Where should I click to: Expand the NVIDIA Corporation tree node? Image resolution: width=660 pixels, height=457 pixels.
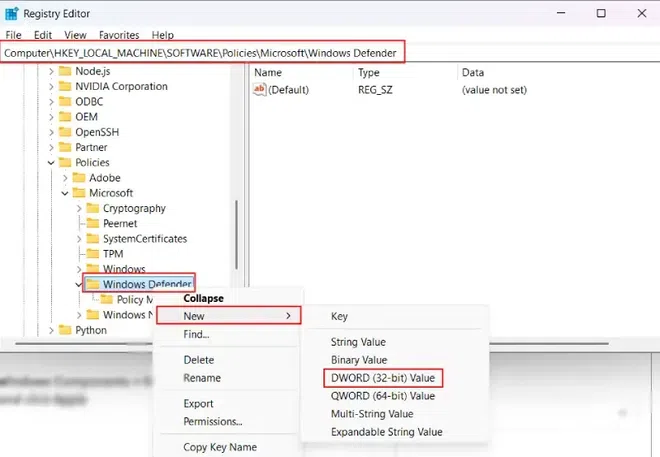51,86
